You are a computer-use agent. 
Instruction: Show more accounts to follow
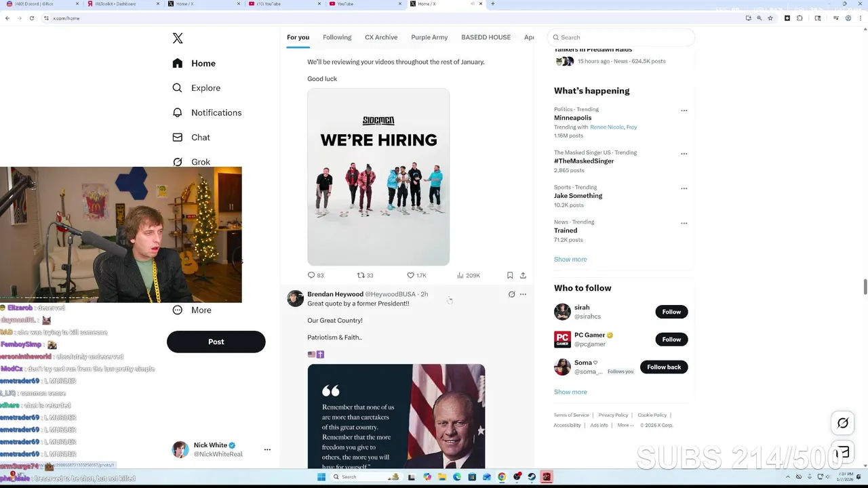click(x=570, y=392)
